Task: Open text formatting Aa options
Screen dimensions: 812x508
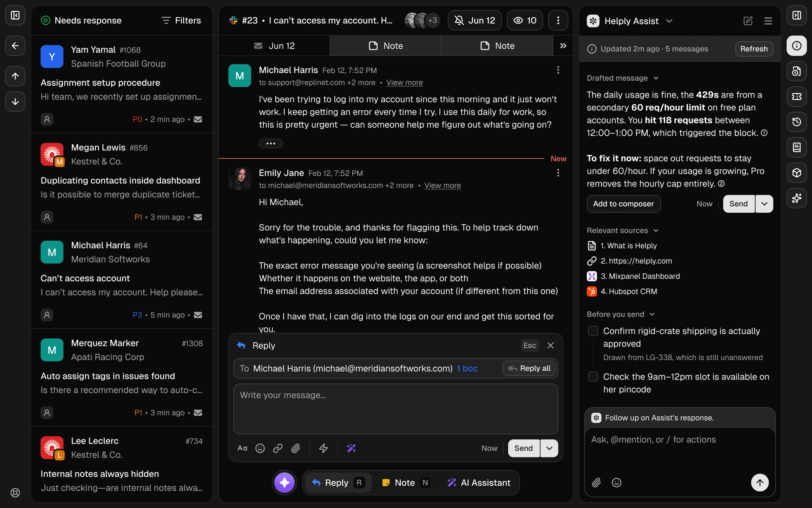Action: point(242,448)
